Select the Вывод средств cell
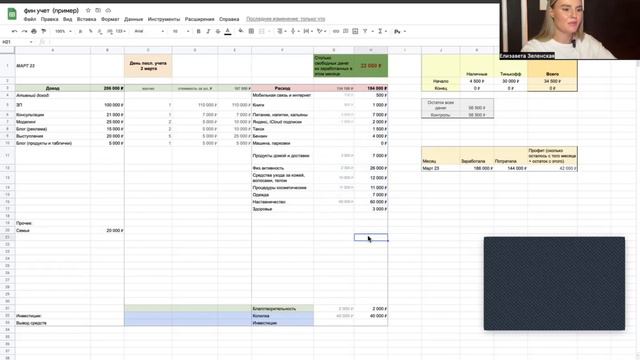 pyautogui.click(x=53, y=323)
